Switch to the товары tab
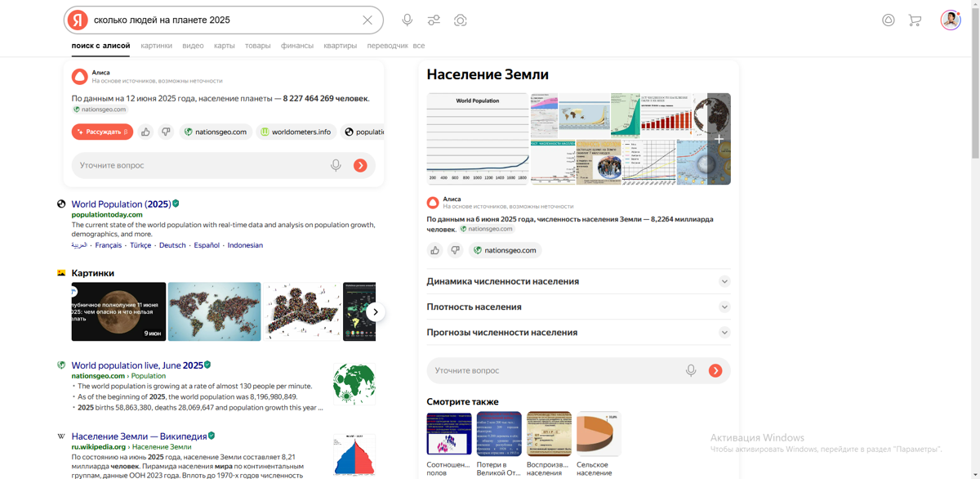Viewport: 980px width, 479px height. point(258,46)
